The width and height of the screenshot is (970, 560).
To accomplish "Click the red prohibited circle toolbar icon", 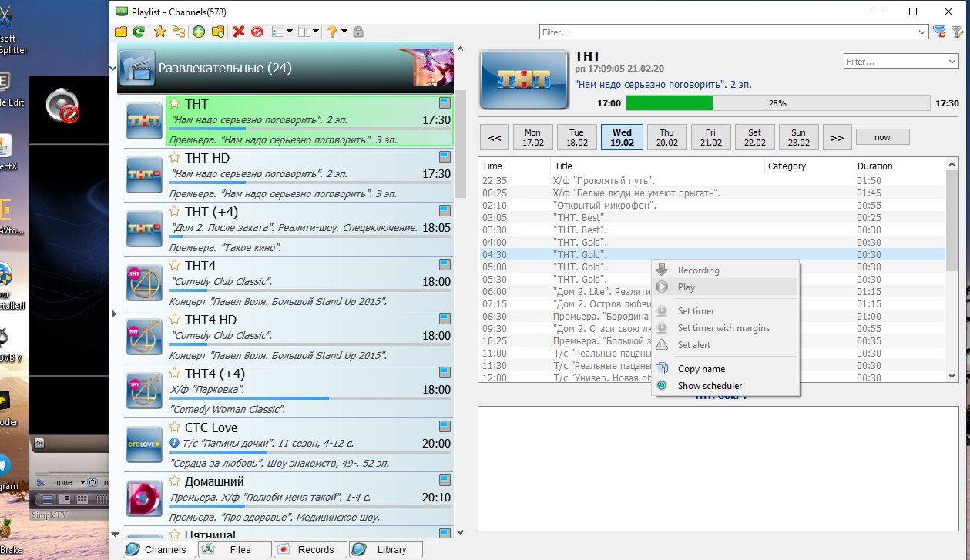I will tap(257, 32).
